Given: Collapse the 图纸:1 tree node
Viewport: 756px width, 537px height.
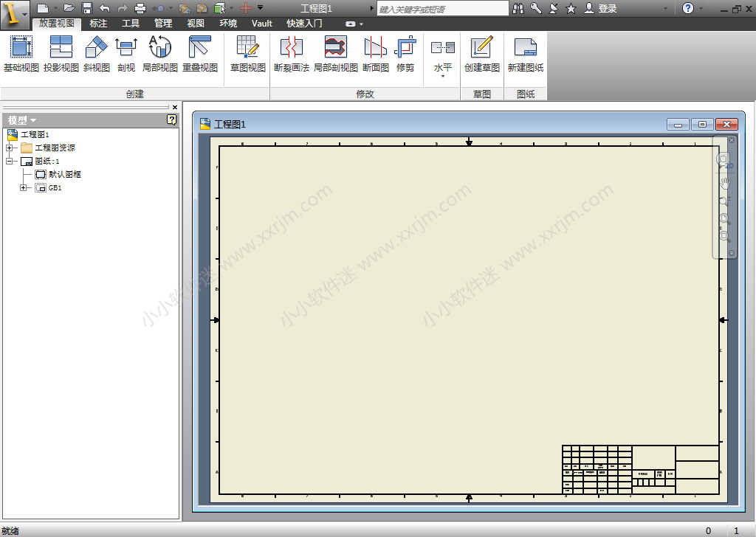Looking at the screenshot, I should tap(10, 162).
